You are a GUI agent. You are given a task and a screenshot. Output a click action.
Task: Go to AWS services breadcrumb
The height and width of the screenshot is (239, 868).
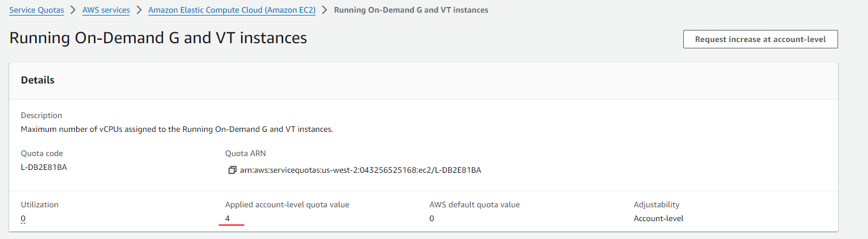coord(106,10)
